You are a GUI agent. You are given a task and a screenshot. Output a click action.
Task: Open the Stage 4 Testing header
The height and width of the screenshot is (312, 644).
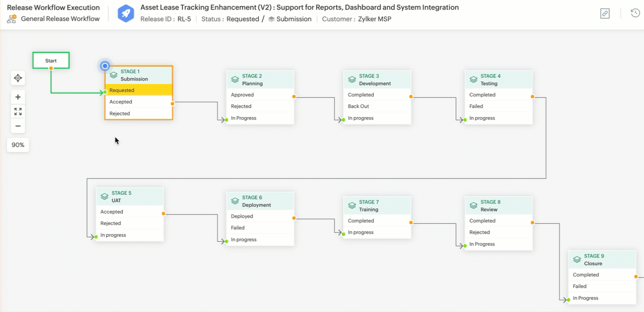pyautogui.click(x=498, y=80)
